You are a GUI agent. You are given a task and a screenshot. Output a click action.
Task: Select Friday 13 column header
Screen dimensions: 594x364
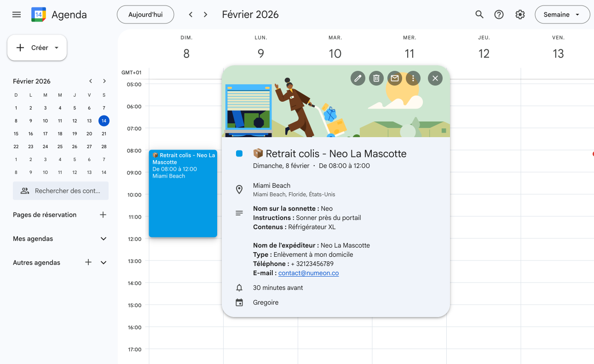[x=558, y=49]
